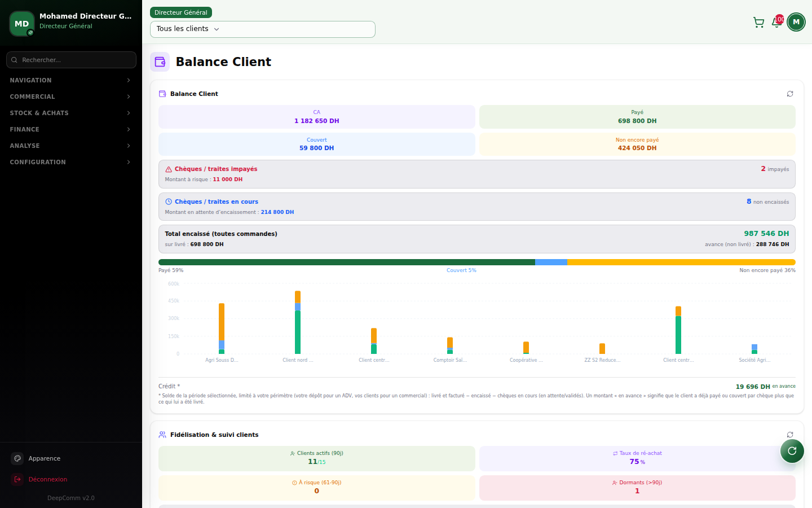Expand the NAVIGATION sidebar section
The image size is (812, 508).
point(71,80)
